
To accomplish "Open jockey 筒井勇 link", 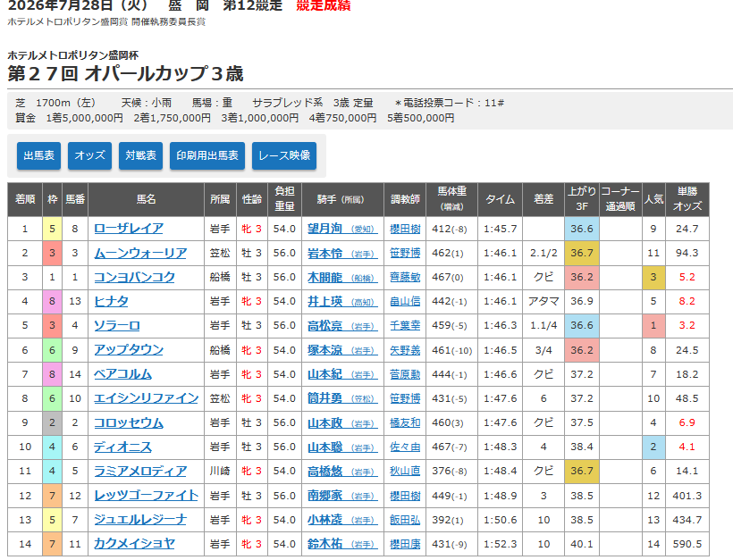I will click(x=342, y=398).
